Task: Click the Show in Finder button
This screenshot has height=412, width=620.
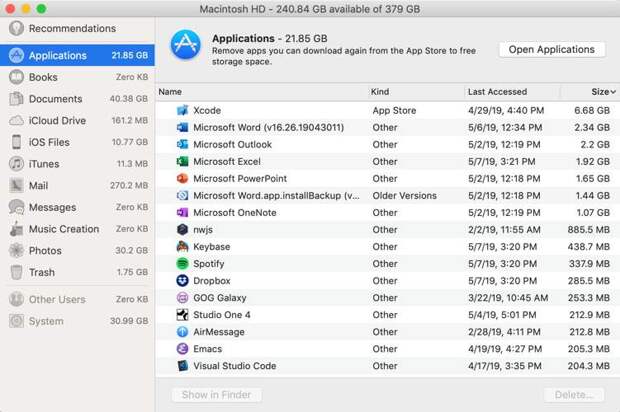Action: (217, 395)
